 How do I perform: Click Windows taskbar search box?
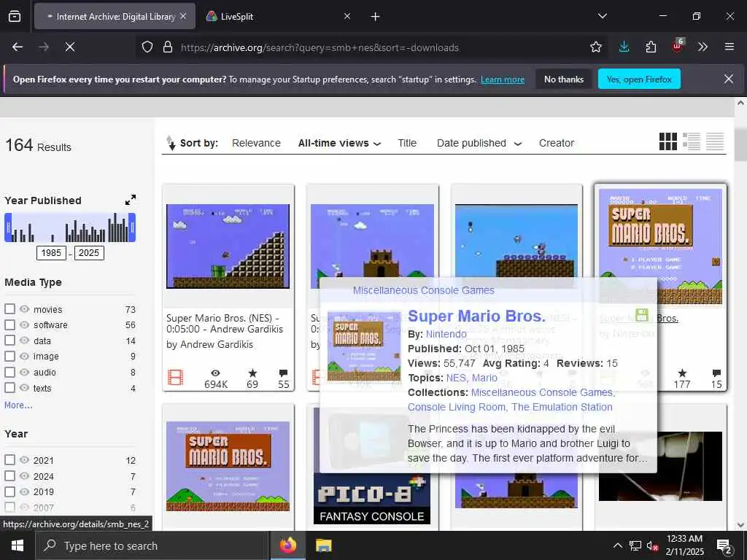tap(152, 545)
